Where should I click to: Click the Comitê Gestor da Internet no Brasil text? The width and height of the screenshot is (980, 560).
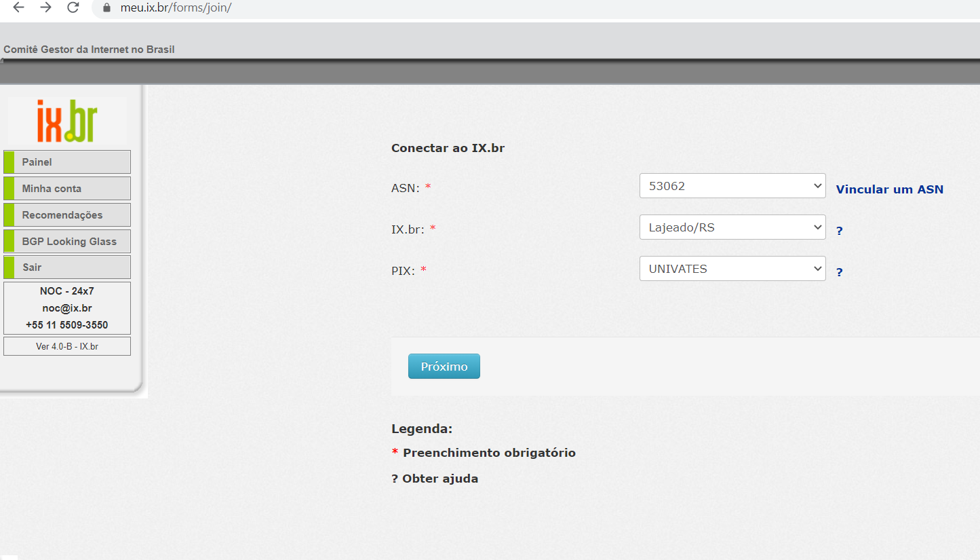[x=89, y=50]
